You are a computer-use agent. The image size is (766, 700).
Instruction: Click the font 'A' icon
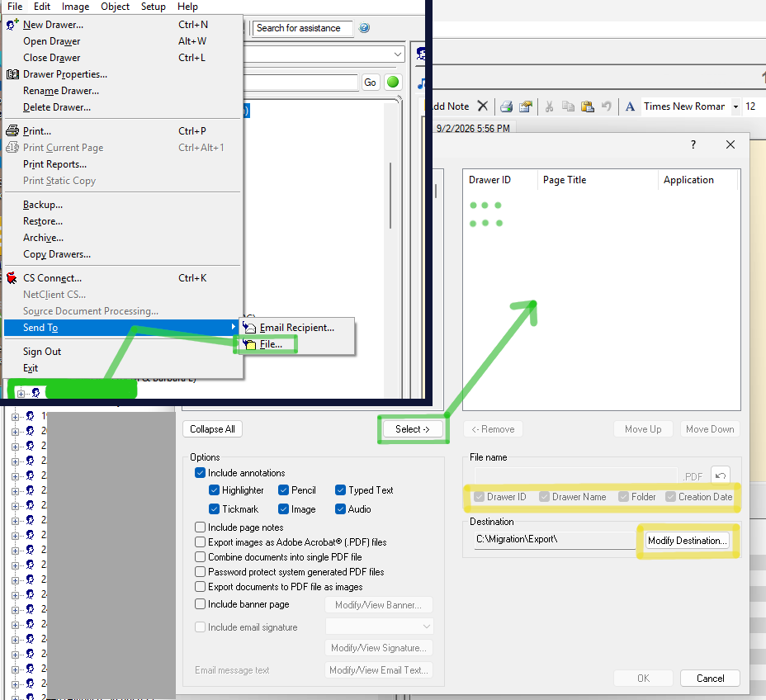pos(630,106)
